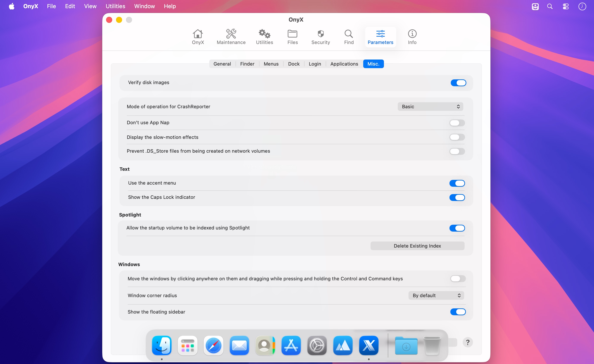
Task: Toggle Verify disk images switch
Action: click(x=458, y=83)
